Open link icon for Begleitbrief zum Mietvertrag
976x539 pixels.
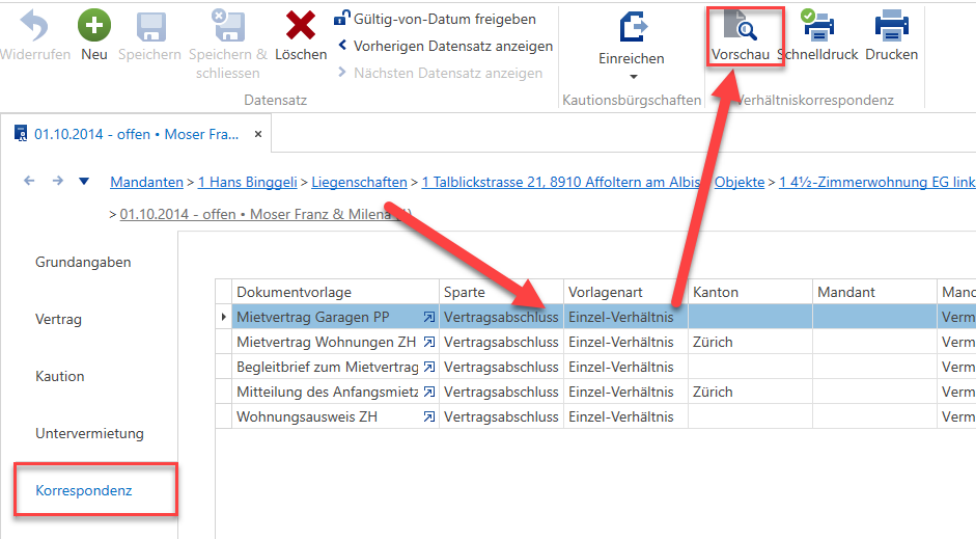tap(429, 367)
